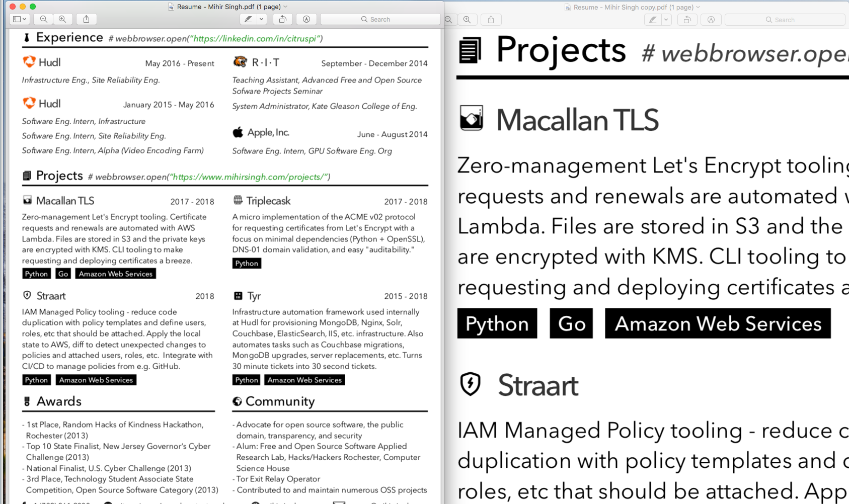Click large Projects icon in Resume copy window
The width and height of the screenshot is (849, 504).
pos(470,50)
